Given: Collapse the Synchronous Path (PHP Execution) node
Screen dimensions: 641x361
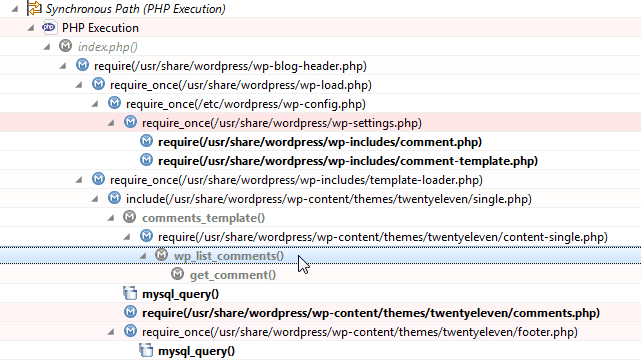Looking at the screenshot, I should [x=15, y=9].
